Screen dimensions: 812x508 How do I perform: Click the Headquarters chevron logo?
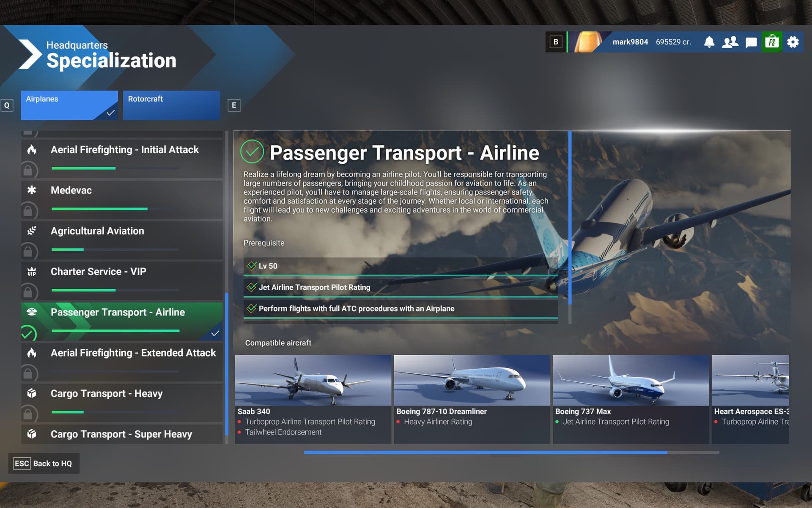(x=30, y=54)
